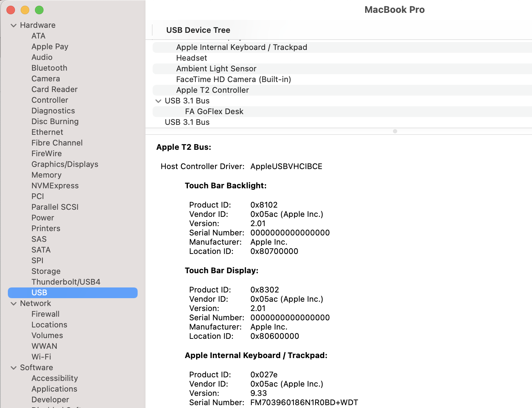Screen dimensions: 532x408
Task: Open the Bluetooth hardware category
Action: 49,68
